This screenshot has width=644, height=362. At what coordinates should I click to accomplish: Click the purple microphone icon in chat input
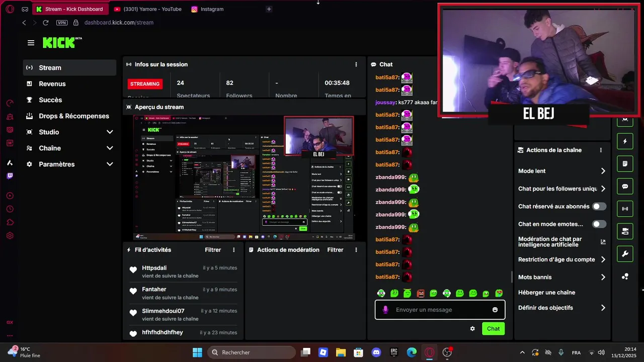(x=385, y=310)
